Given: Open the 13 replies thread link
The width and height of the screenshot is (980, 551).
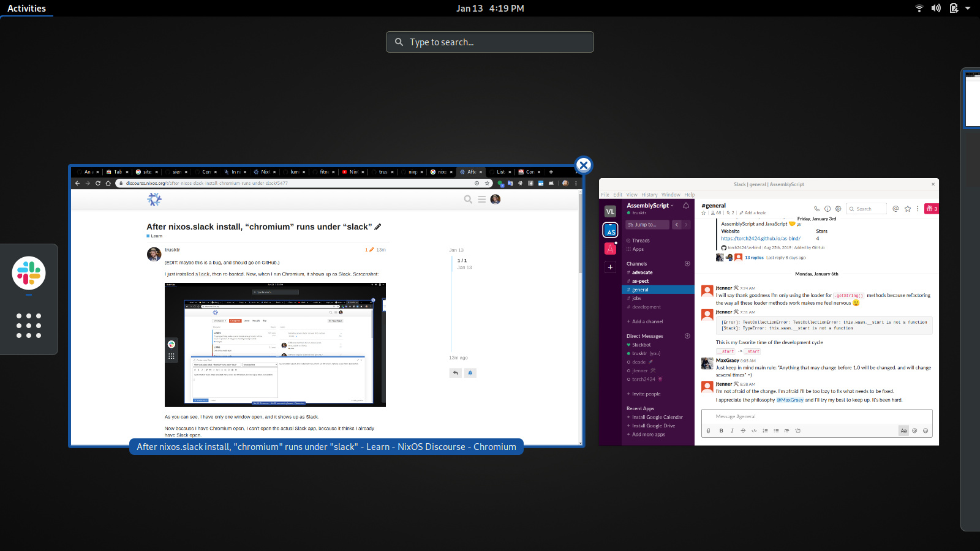Looking at the screenshot, I should tap(754, 258).
